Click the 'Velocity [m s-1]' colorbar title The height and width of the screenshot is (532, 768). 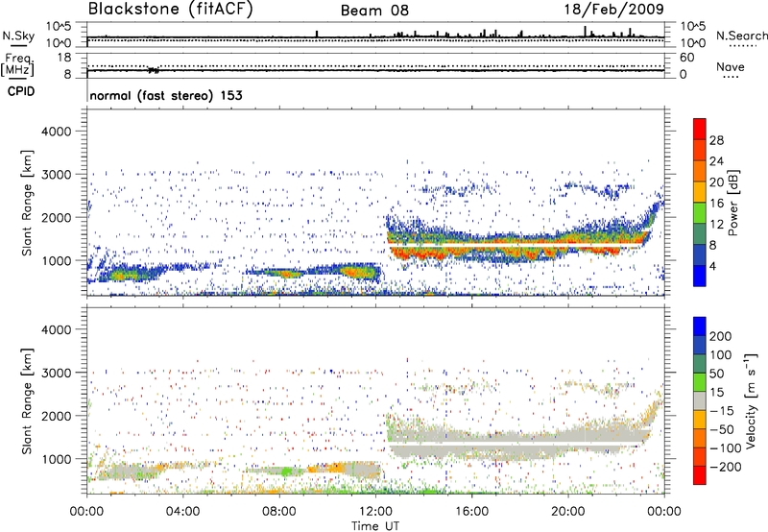point(751,400)
